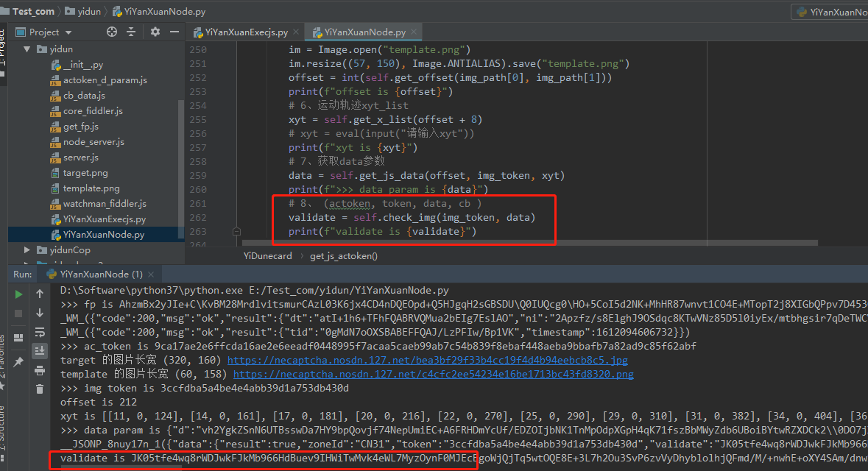
Task: Toggle Soft-Wrap icon in Run console
Action: [40, 332]
